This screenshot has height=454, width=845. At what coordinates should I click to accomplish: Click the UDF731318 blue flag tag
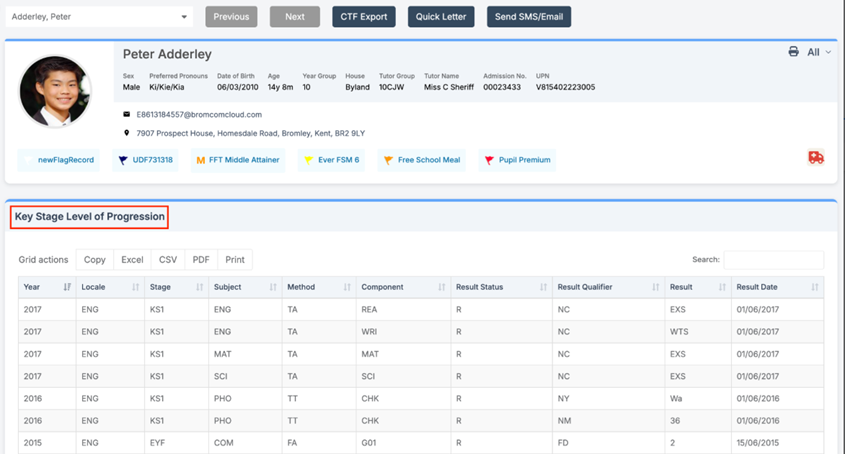(x=145, y=160)
